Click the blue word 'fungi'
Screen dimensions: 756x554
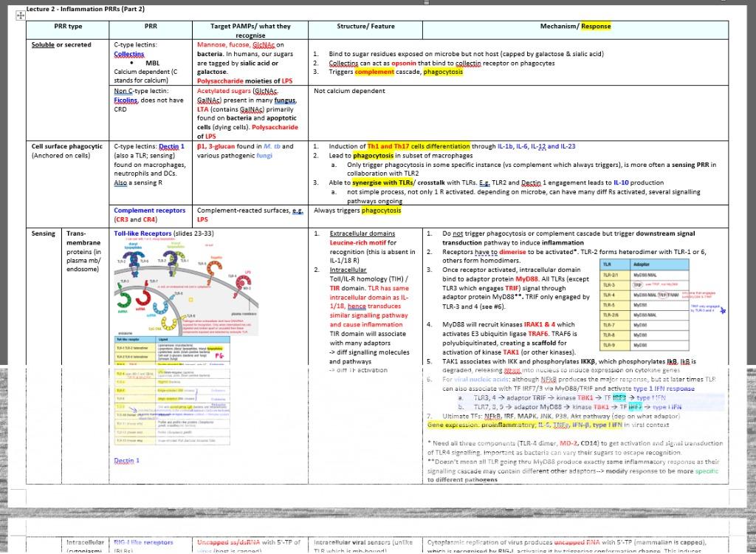click(264, 155)
